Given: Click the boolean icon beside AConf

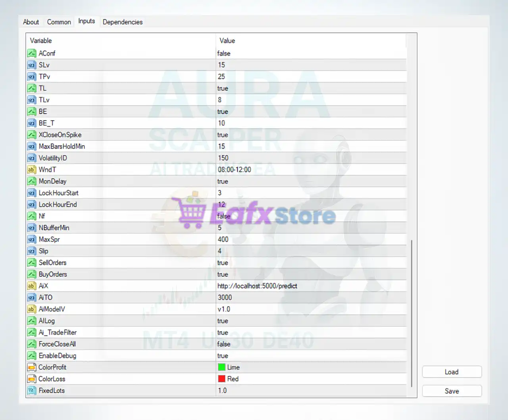Looking at the screenshot, I should pyautogui.click(x=32, y=53).
